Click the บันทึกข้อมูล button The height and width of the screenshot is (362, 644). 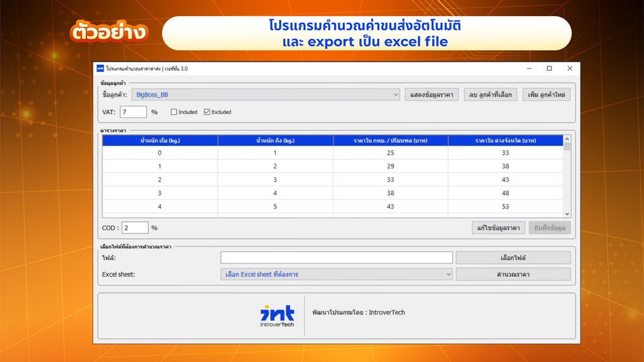pyautogui.click(x=549, y=228)
